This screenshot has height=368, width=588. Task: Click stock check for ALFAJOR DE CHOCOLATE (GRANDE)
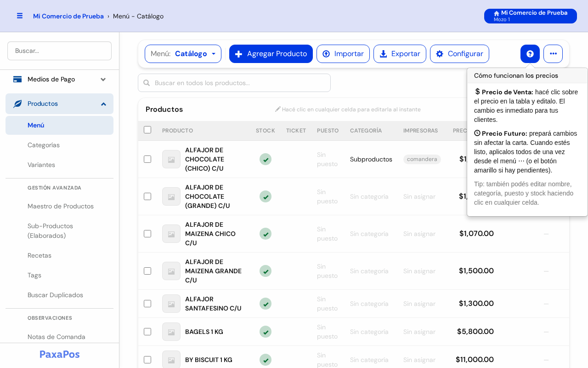tap(266, 196)
